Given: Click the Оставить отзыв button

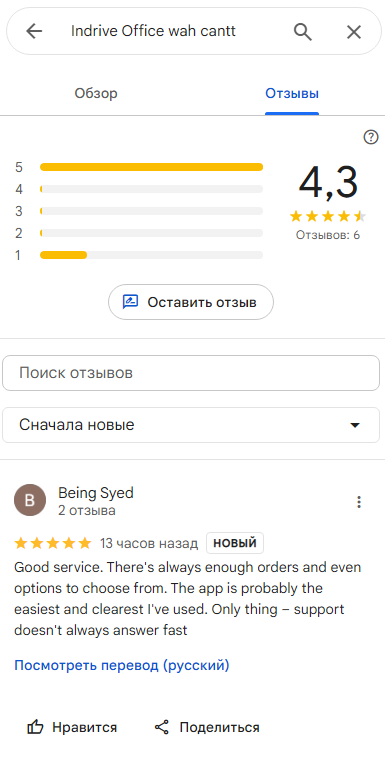Looking at the screenshot, I should pos(191,302).
